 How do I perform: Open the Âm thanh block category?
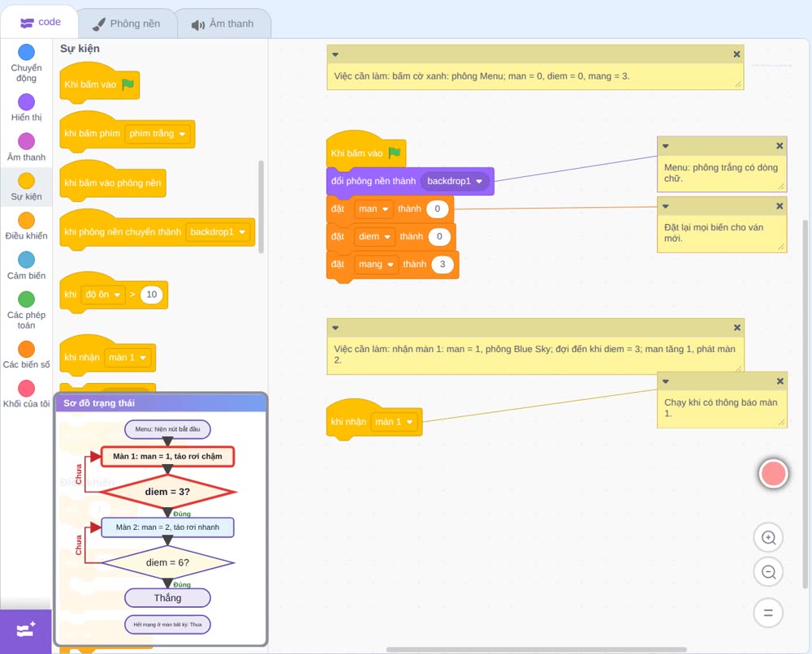click(27, 148)
